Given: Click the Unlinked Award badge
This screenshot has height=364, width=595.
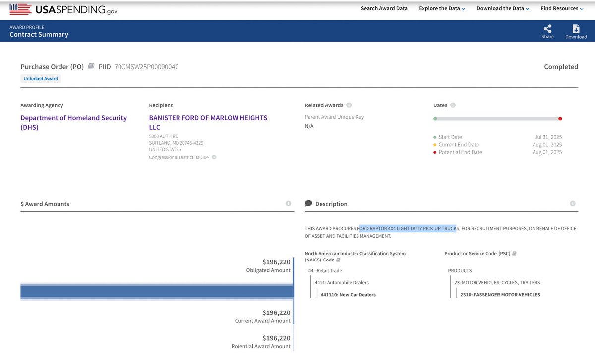Looking at the screenshot, I should (41, 79).
